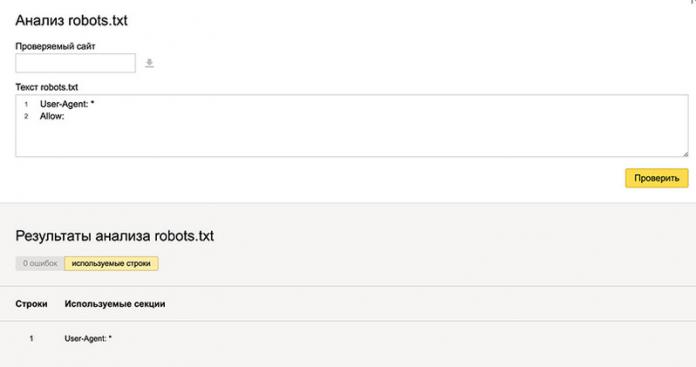Click the Проверить button
Viewport: 696px width, 367px height.
(x=656, y=178)
